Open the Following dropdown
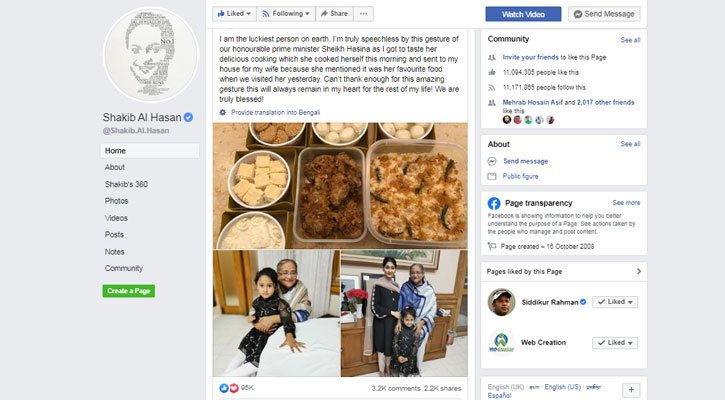Viewport: 725px width, 400px height. 288,14
